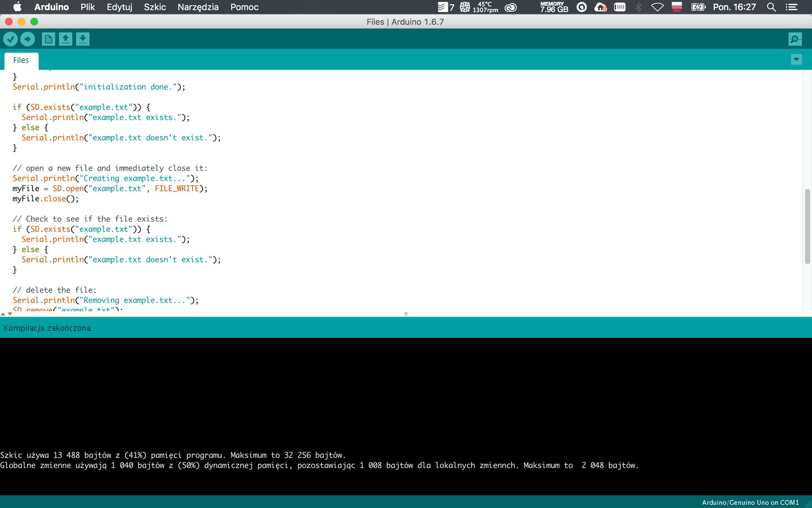Select the Files sketch tab
Screen dimensions: 812x508
pyautogui.click(x=21, y=60)
